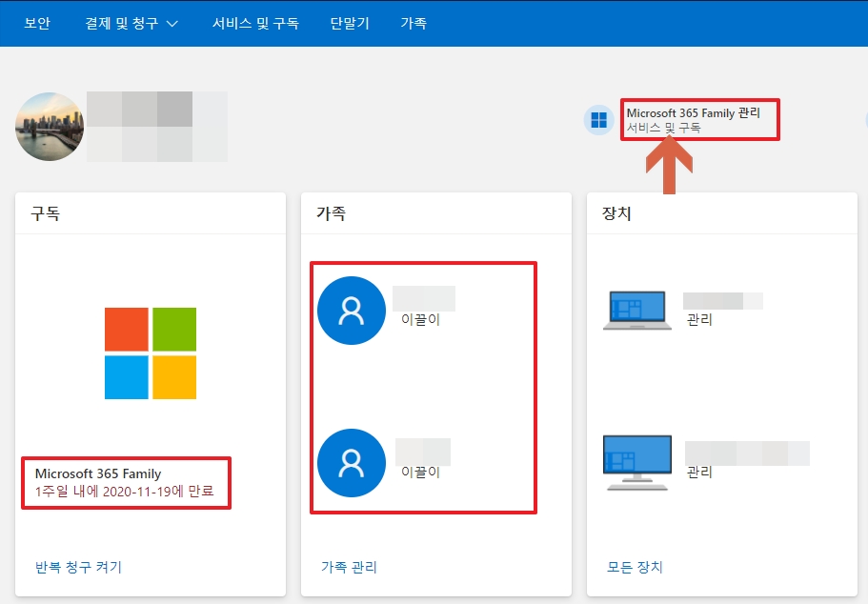Open the Microsoft 365 Family subscription title
The height and width of the screenshot is (604, 868).
click(98, 473)
